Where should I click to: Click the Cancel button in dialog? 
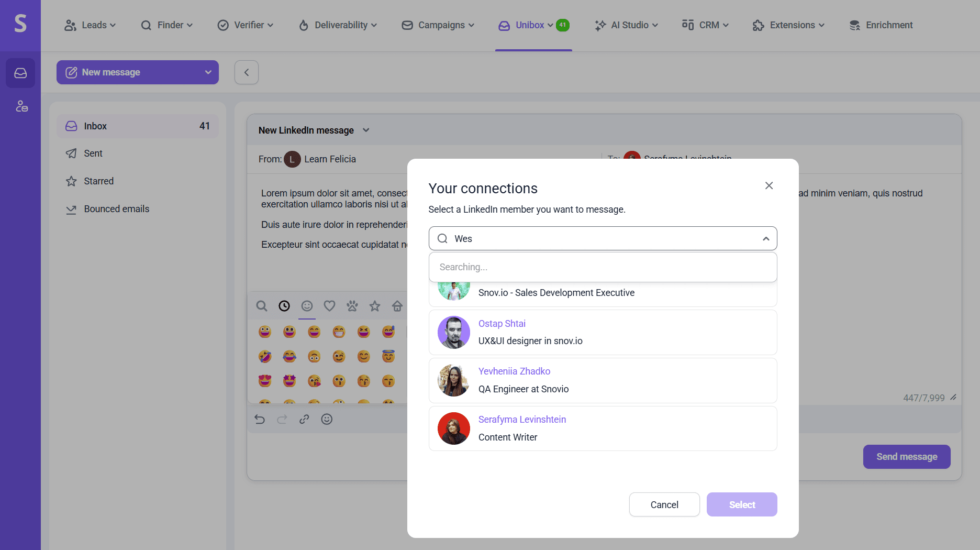(x=664, y=504)
